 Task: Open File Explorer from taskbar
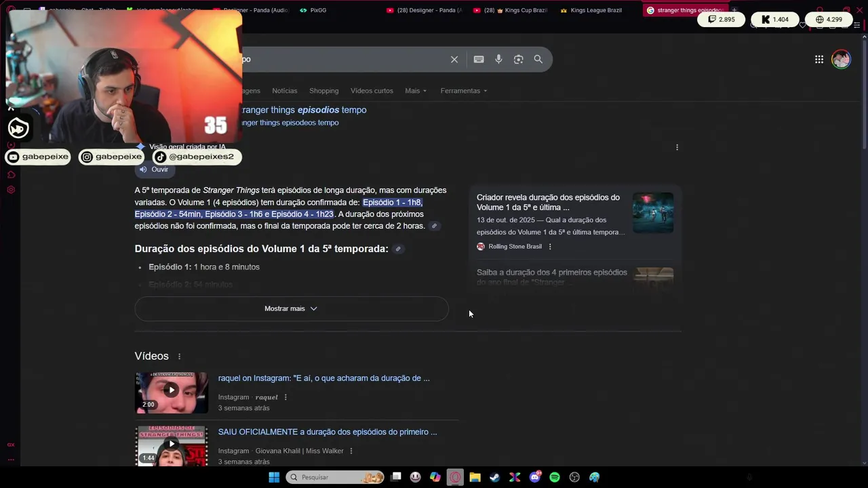[x=475, y=477]
